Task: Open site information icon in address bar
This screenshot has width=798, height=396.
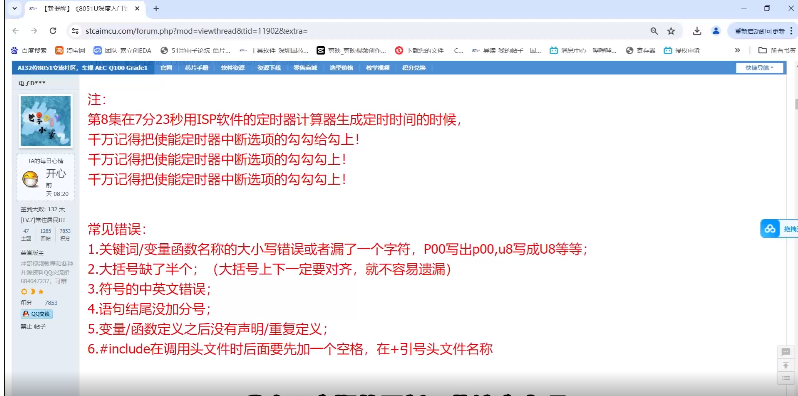Action: [75, 31]
